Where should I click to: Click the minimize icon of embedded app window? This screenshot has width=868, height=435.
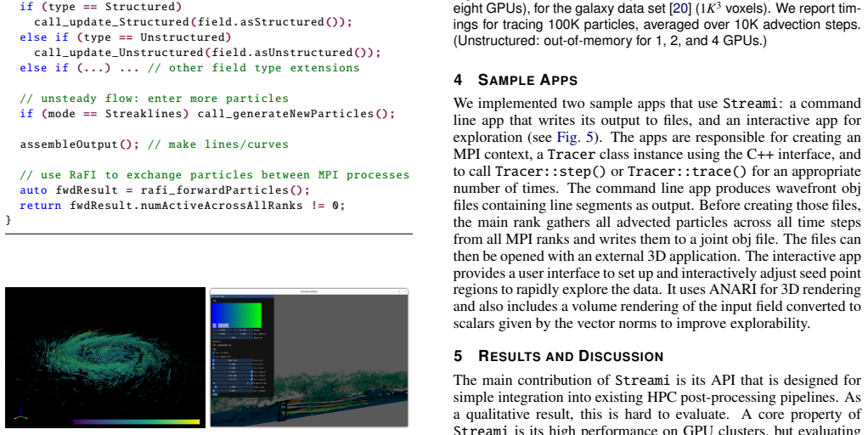393,291
